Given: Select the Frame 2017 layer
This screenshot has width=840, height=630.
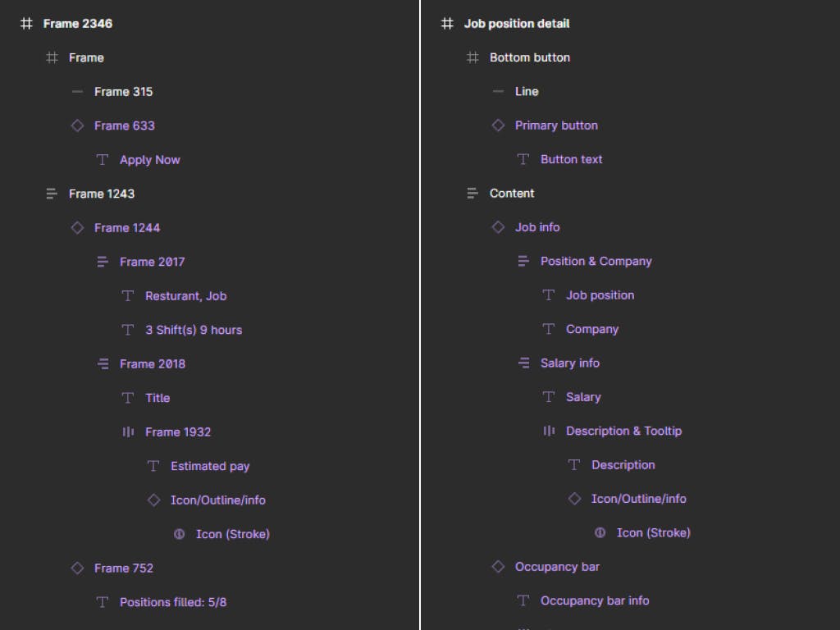Looking at the screenshot, I should (152, 262).
